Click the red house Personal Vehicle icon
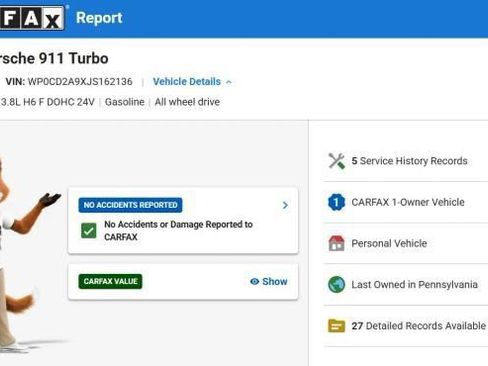 pos(336,243)
